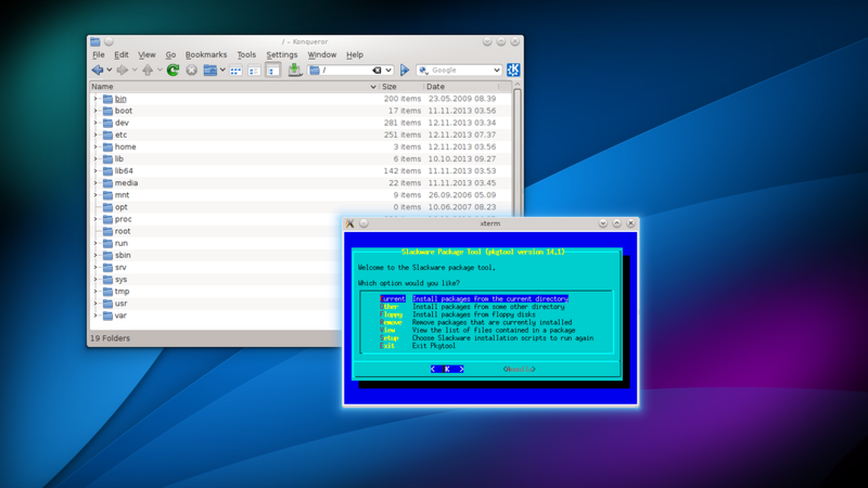Image resolution: width=868 pixels, height=488 pixels.
Task: Click the Stop loading icon
Action: click(x=191, y=70)
